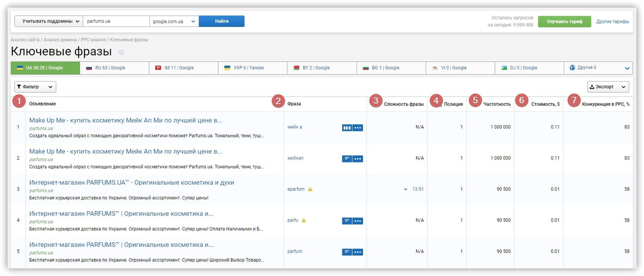
Task: Sort by Частотность column header
Action: coord(497,104)
